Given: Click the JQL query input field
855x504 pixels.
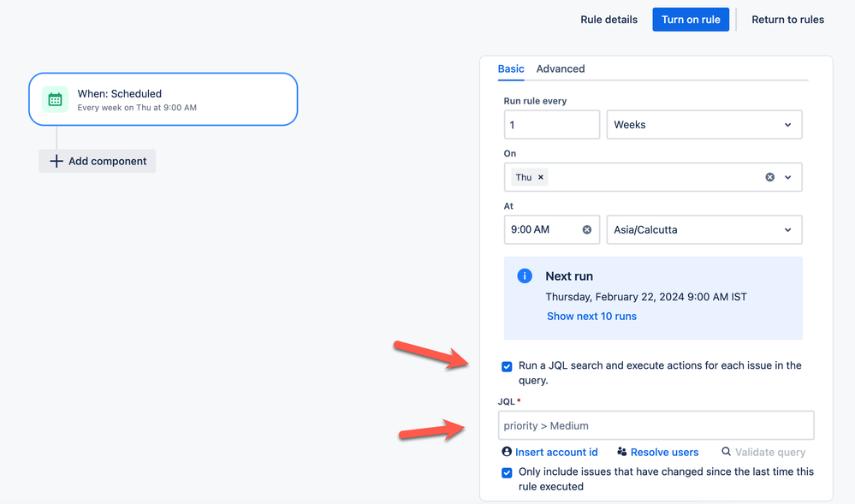Looking at the screenshot, I should pyautogui.click(x=656, y=425).
